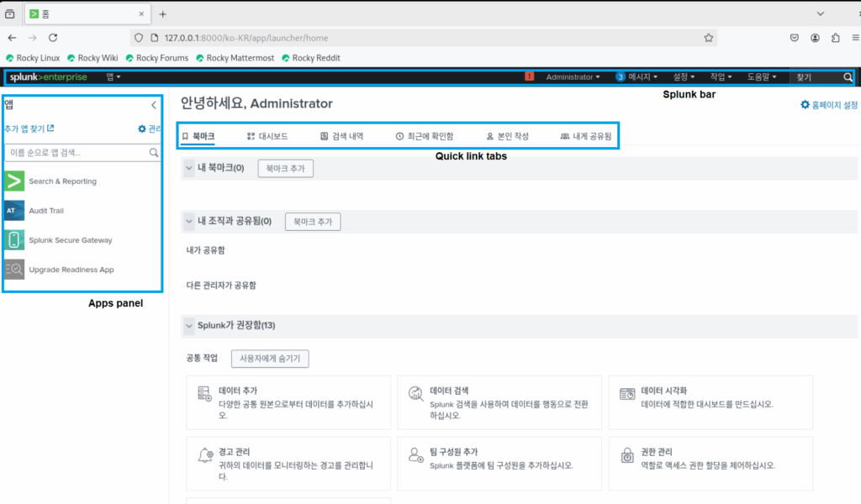The width and height of the screenshot is (861, 504).
Task: Open the Rocky Linux bookmark
Action: point(33,58)
